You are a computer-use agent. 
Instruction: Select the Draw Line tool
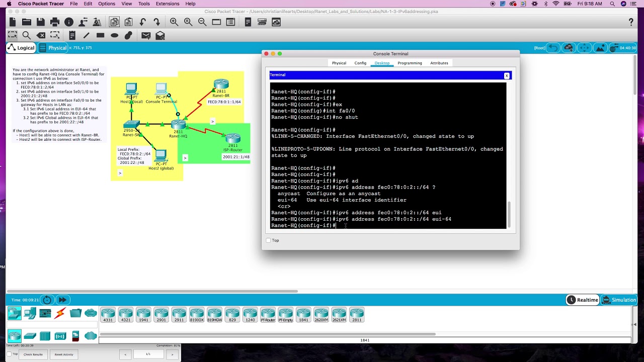coord(86,35)
